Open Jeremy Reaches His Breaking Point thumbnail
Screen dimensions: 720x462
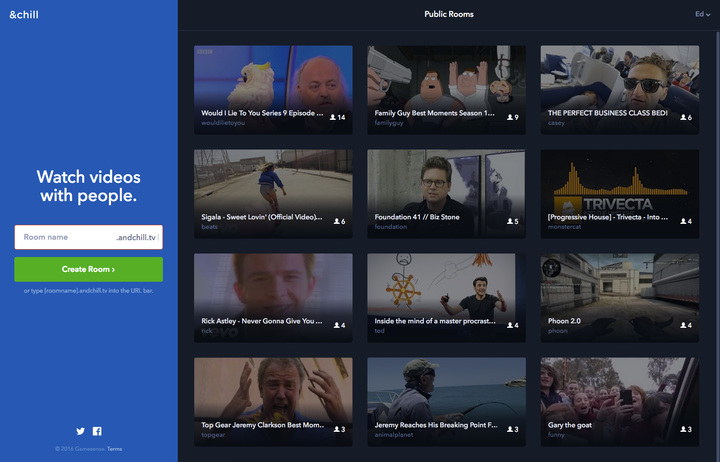click(446, 402)
